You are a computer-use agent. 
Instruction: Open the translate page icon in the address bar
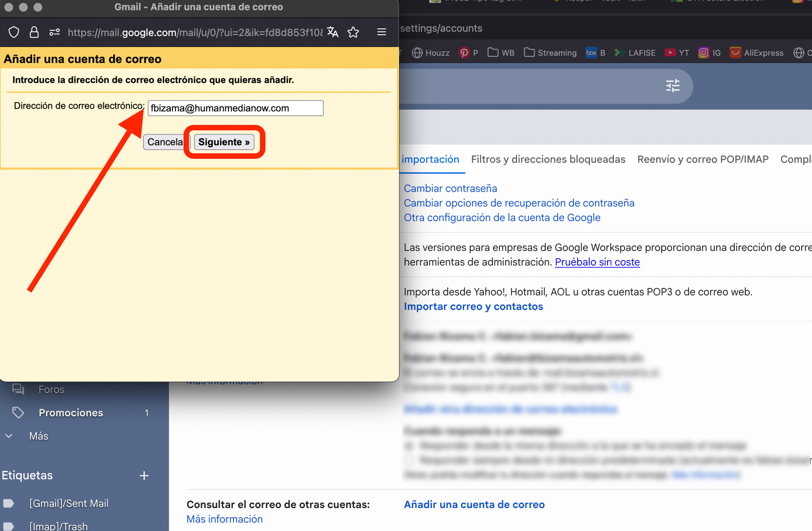click(x=332, y=32)
